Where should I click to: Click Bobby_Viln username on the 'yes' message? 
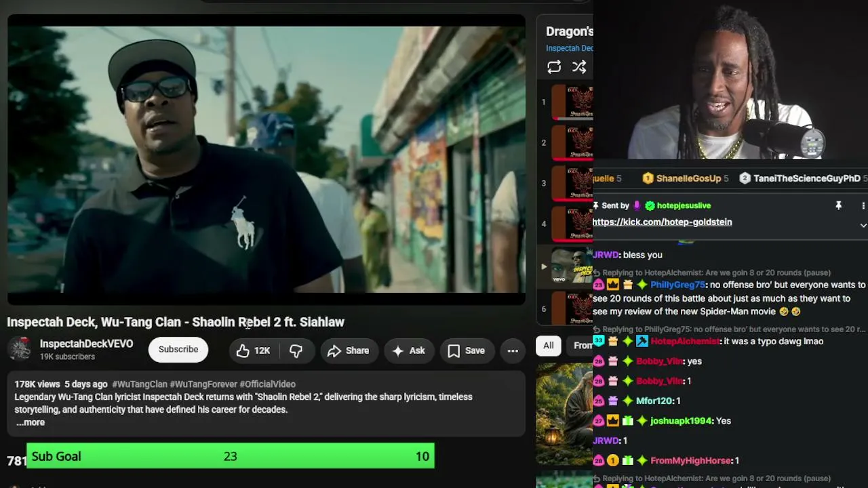coord(659,361)
